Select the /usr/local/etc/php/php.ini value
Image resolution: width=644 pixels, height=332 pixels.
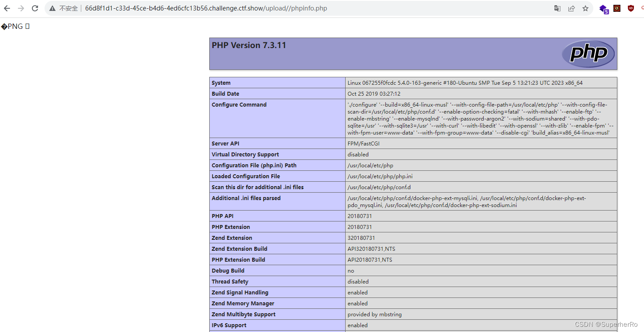click(x=380, y=176)
